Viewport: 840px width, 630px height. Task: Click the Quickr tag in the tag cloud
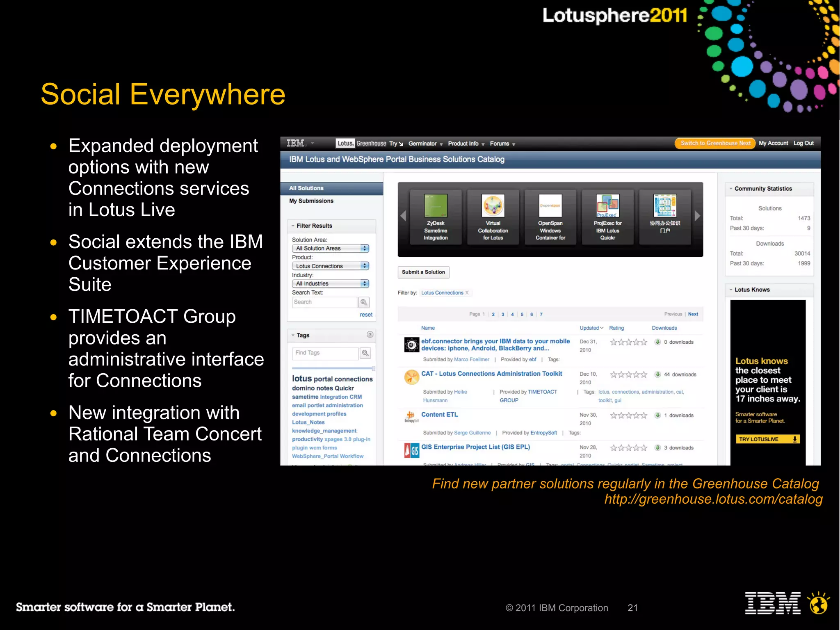344,388
